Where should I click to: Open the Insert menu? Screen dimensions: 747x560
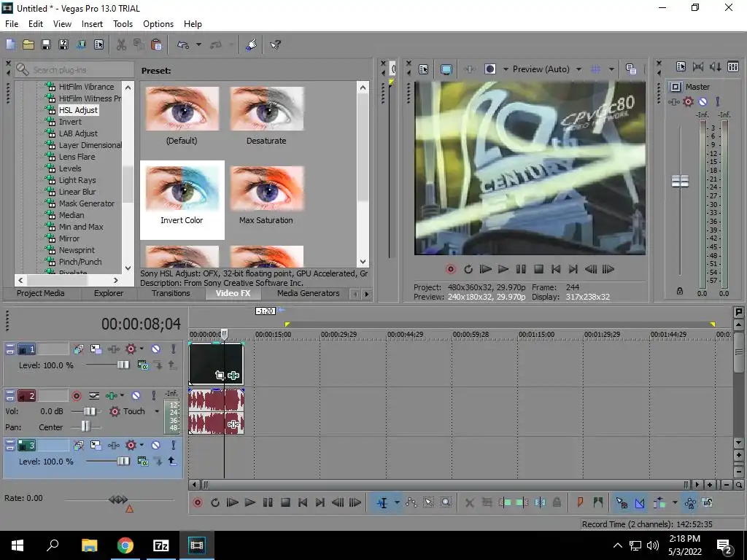pos(92,24)
